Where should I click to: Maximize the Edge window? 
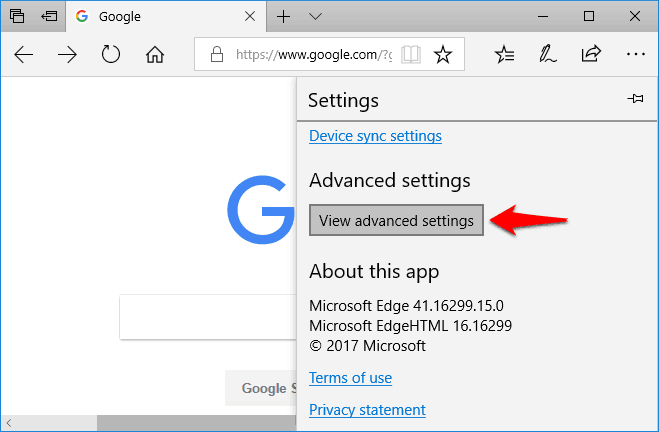589,16
